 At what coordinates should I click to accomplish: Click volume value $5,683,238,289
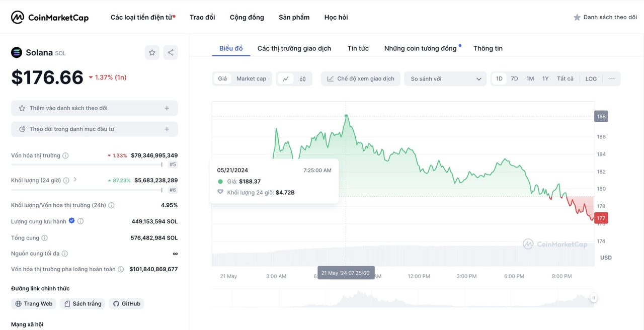(156, 180)
